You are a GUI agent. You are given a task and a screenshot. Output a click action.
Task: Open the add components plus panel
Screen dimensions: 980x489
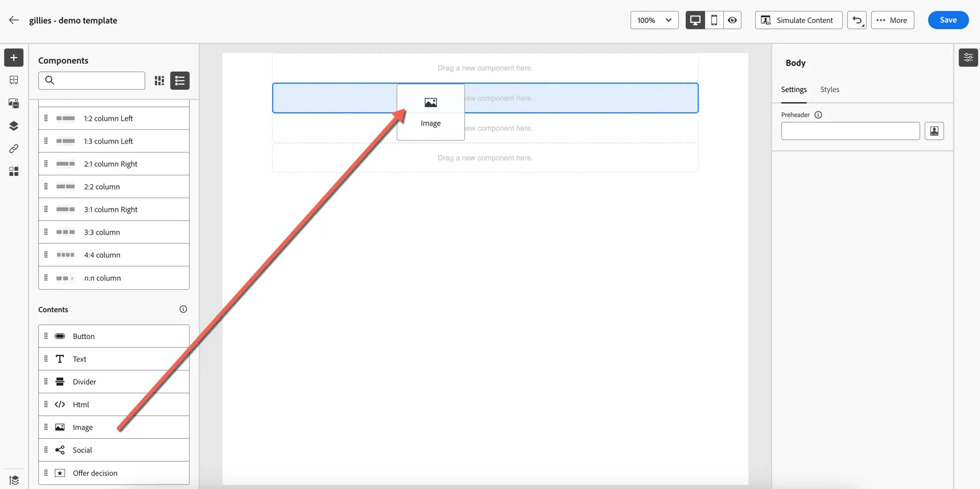(x=14, y=57)
